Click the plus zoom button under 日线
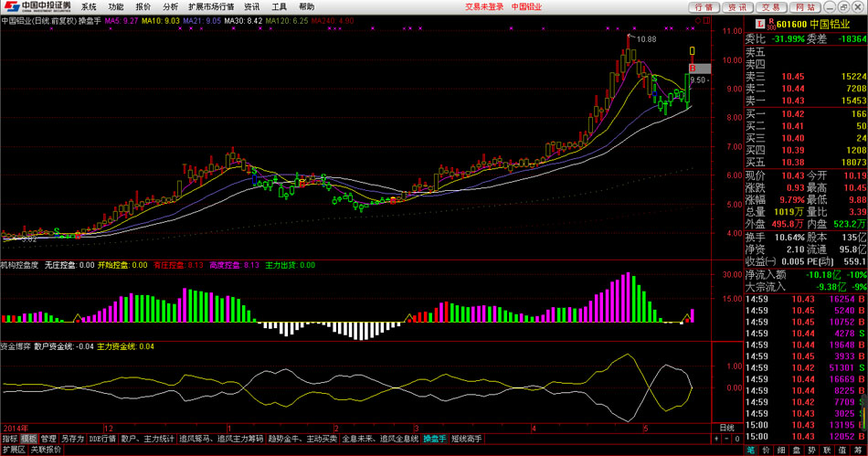Image resolution: width=868 pixels, height=456 pixels. point(717,439)
